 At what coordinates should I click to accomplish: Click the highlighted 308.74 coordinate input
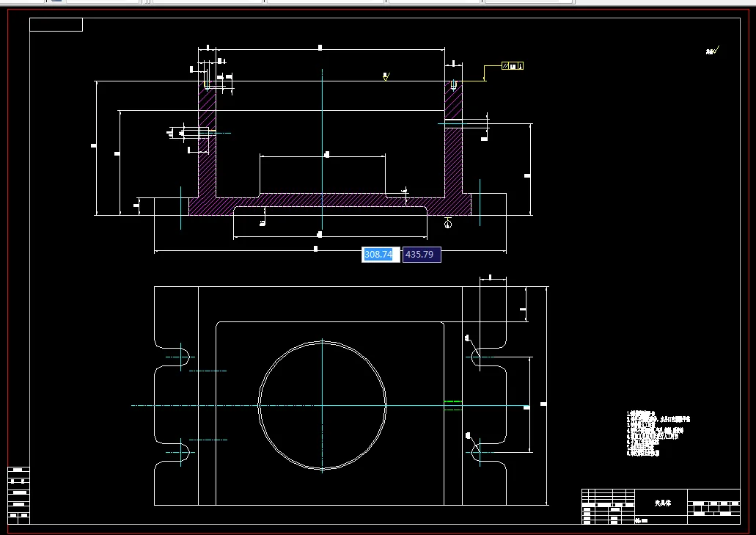click(x=381, y=254)
